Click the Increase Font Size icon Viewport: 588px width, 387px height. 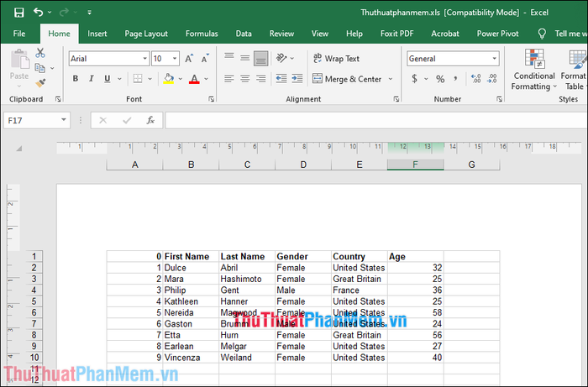[189, 59]
